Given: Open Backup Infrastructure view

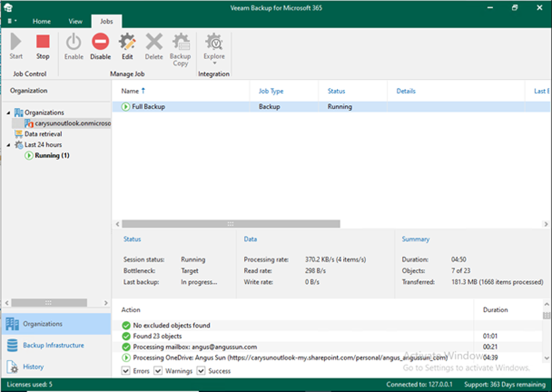Looking at the screenshot, I should click(56, 345).
